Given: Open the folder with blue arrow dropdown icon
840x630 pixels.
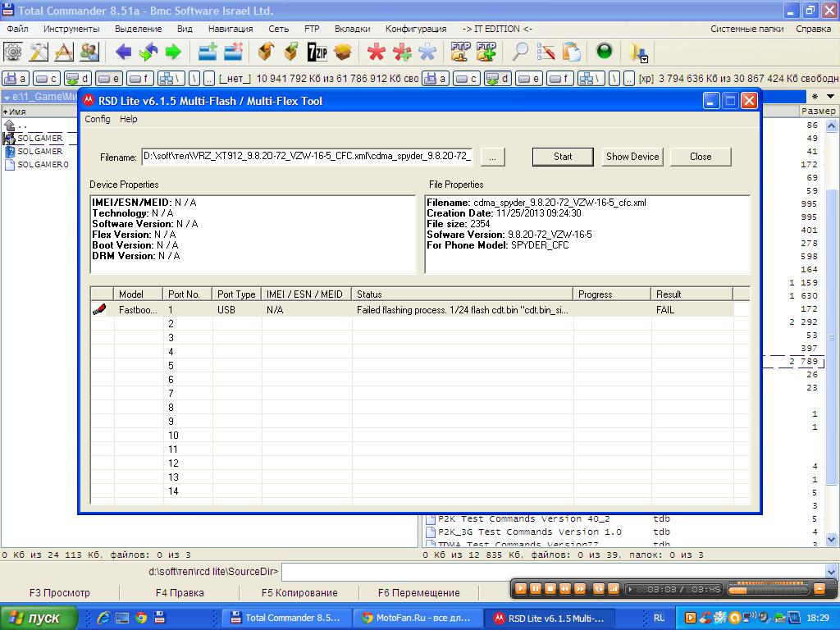Looking at the screenshot, I should click(x=638, y=52).
